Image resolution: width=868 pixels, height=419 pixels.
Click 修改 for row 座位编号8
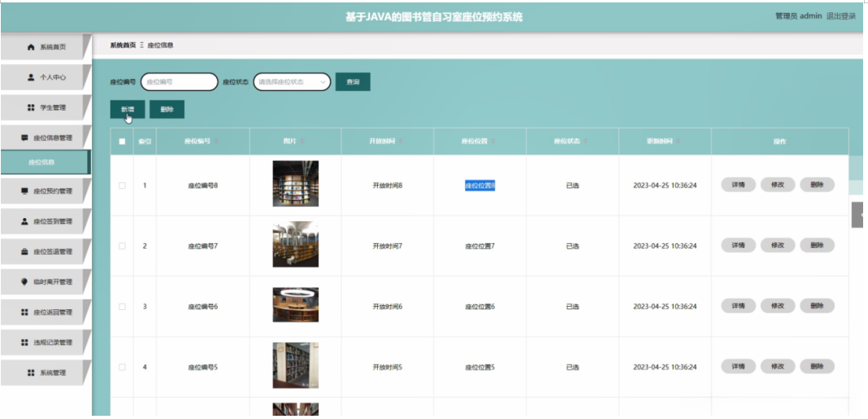point(777,185)
